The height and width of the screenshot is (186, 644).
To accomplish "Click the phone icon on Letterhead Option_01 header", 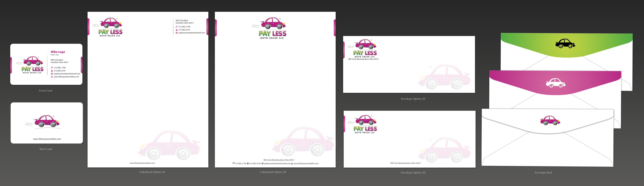I will 176,27.
